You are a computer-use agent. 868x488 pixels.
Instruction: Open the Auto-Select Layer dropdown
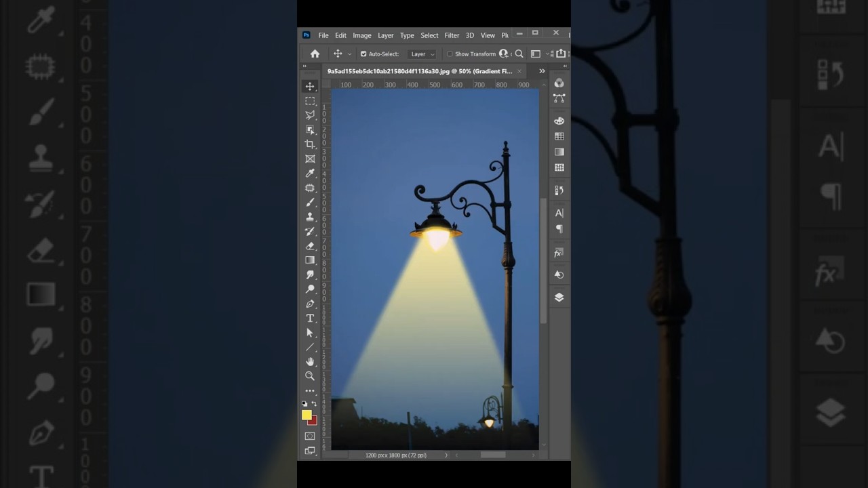tap(422, 54)
